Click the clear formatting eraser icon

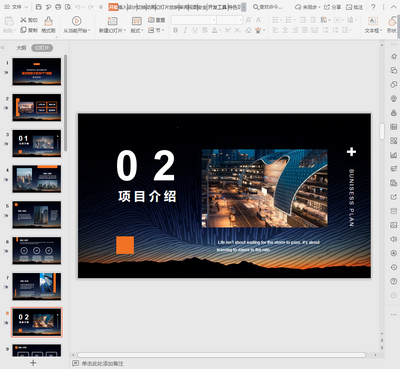249,30
